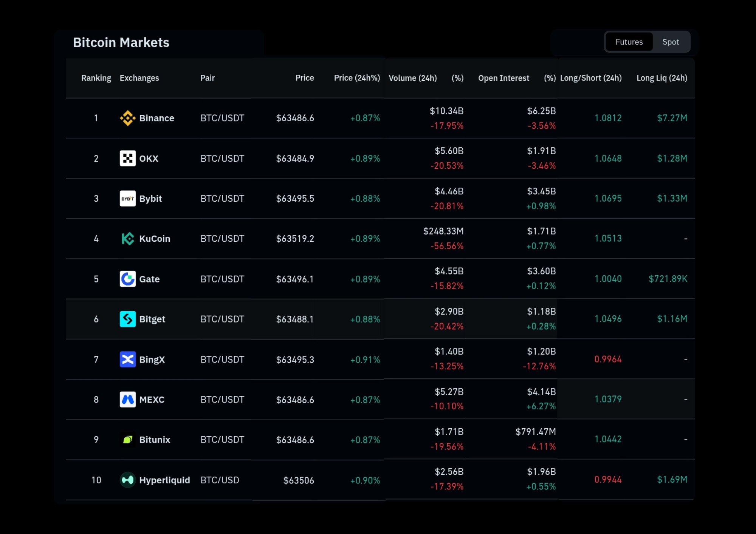
Task: Click the $1.33M Bybit long liquidation
Action: (672, 198)
